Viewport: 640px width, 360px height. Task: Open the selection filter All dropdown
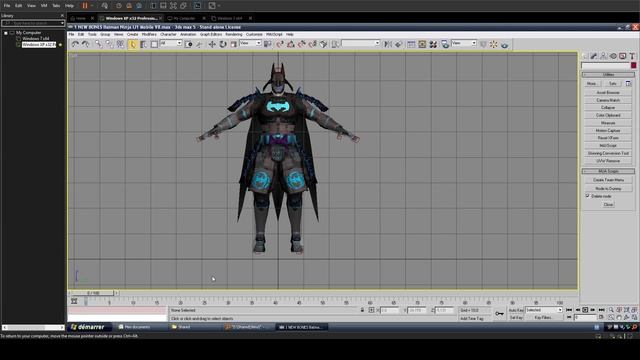[171, 43]
